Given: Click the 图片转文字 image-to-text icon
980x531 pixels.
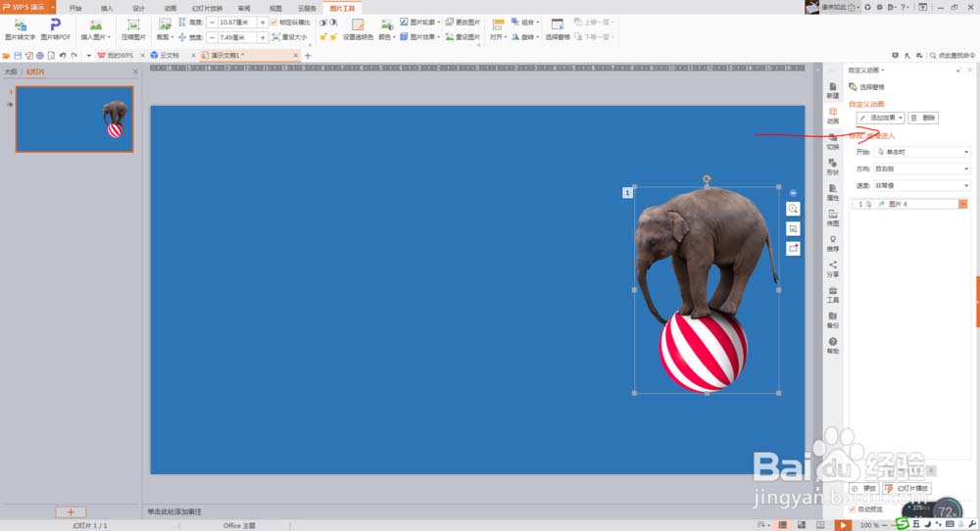Looking at the screenshot, I should pyautogui.click(x=20, y=28).
